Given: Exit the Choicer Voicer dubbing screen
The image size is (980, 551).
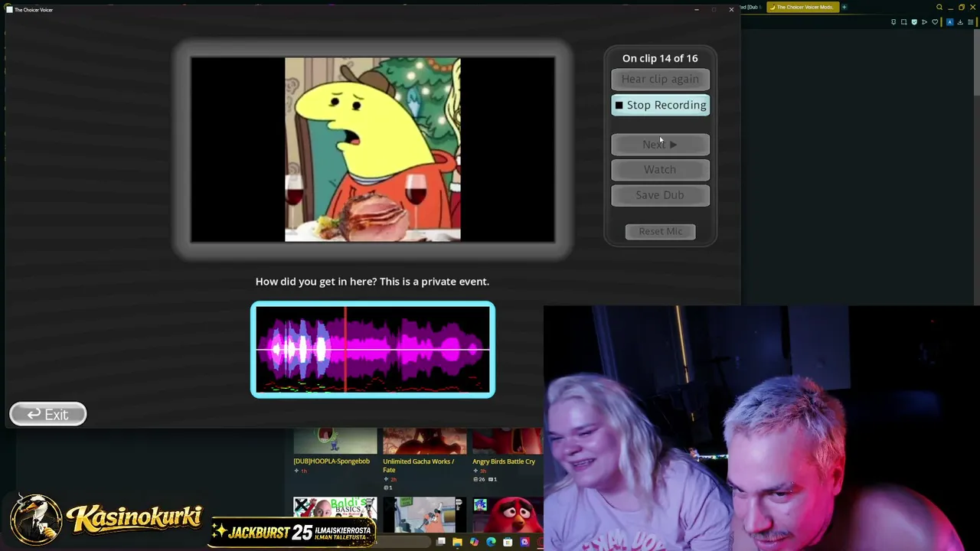Looking at the screenshot, I should pyautogui.click(x=47, y=414).
